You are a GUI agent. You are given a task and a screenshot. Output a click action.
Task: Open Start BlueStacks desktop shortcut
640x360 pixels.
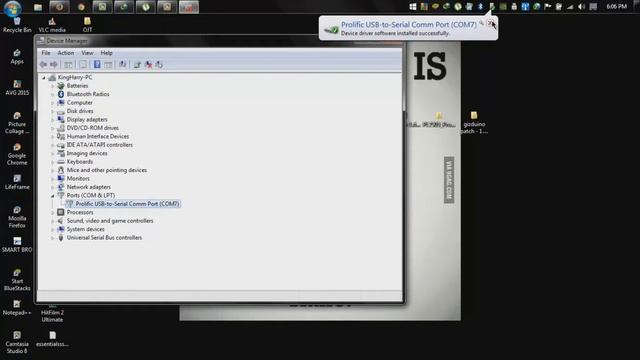pos(17,280)
